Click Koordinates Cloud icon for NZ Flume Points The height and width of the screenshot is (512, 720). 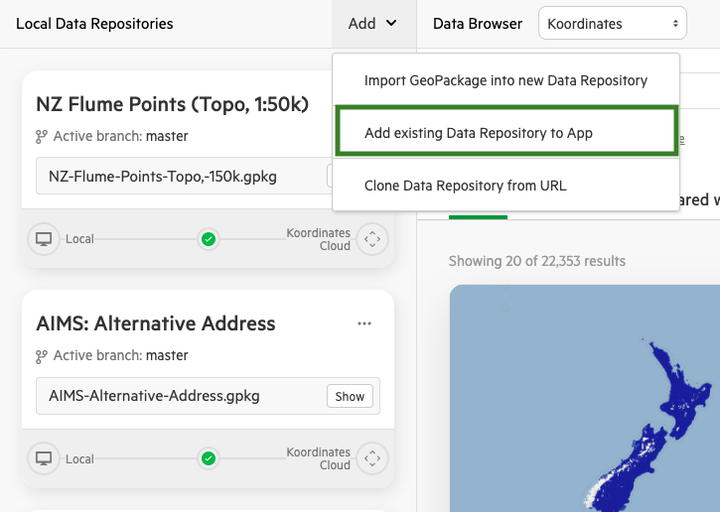(x=372, y=239)
